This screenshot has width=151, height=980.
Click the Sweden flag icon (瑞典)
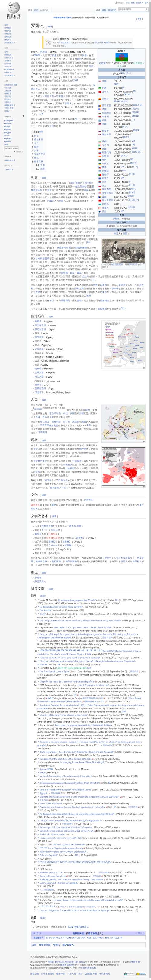pos(100,160)
